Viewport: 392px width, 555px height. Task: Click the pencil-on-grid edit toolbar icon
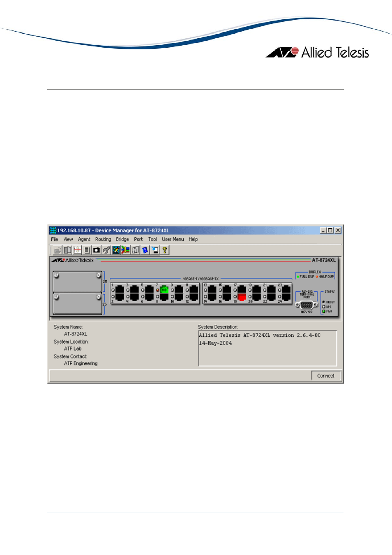point(116,250)
